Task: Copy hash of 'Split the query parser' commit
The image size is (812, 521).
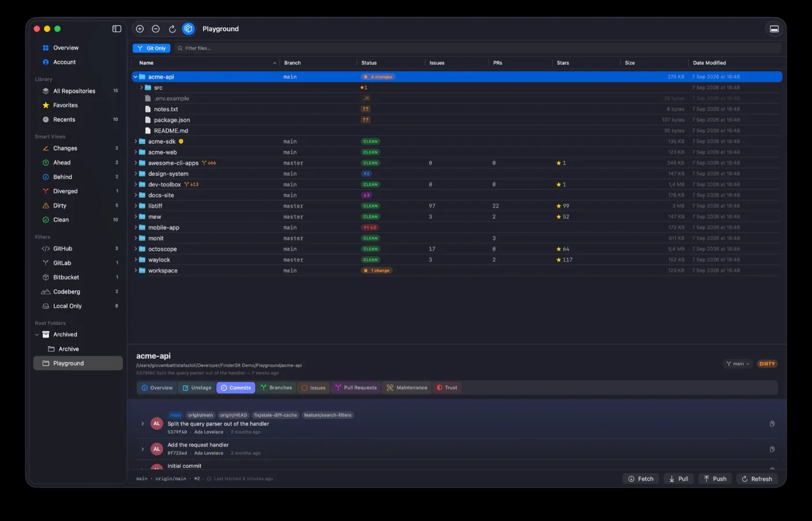Action: tap(772, 424)
